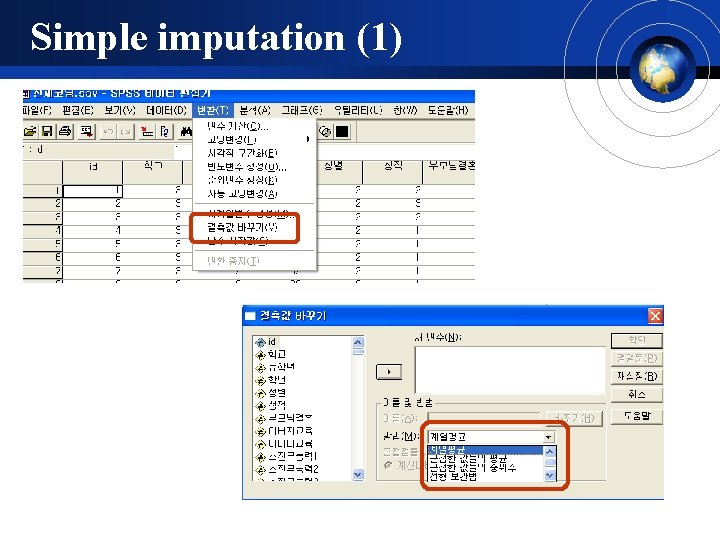Select 근접한 값들의 평균 option
This screenshot has width=720, height=540.
(486, 458)
